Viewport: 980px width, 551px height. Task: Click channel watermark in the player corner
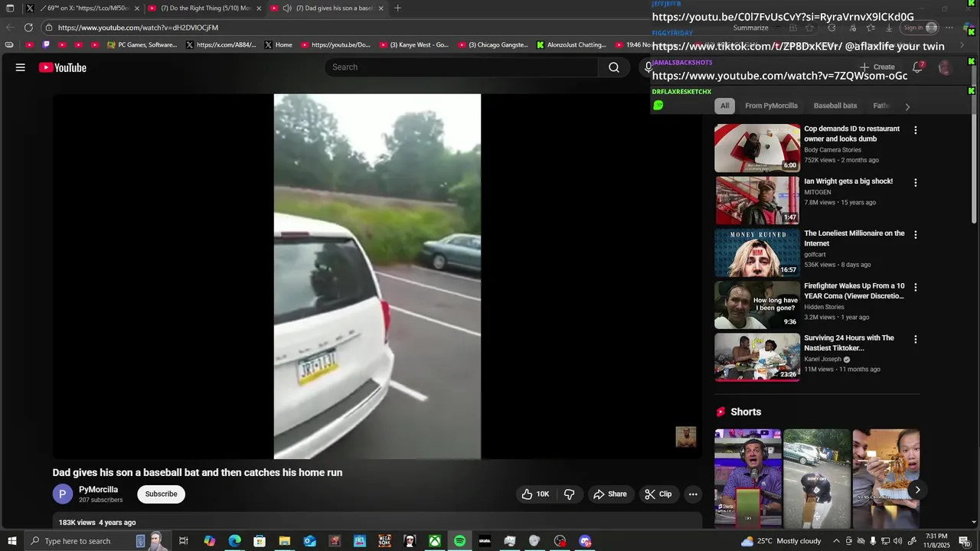[x=686, y=437]
